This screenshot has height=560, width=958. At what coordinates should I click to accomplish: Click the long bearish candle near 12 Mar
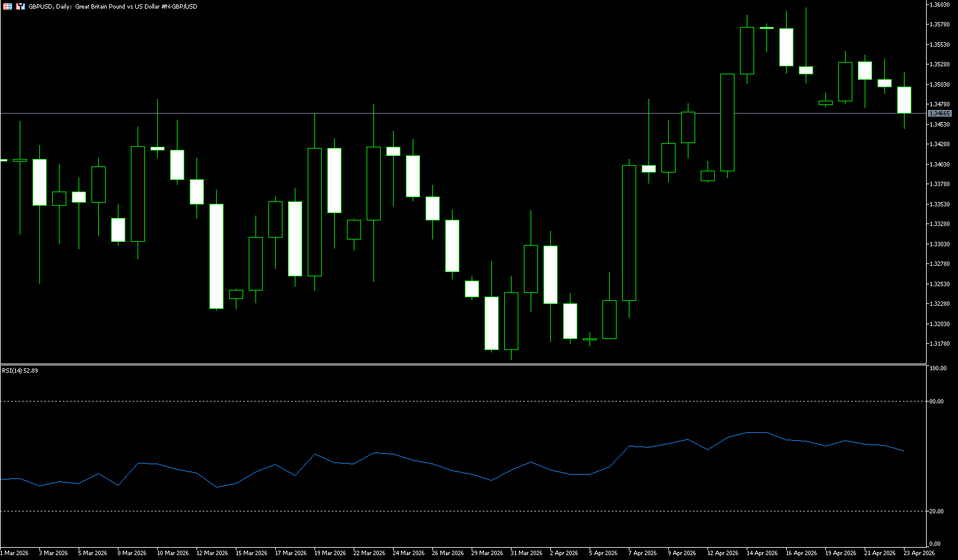tap(216, 256)
